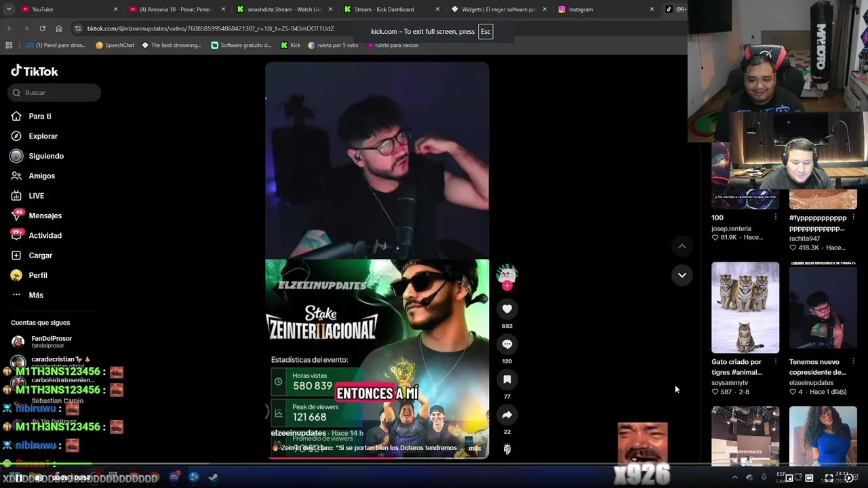Open the Para ti feed
Image resolution: width=868 pixels, height=488 pixels.
31,117
